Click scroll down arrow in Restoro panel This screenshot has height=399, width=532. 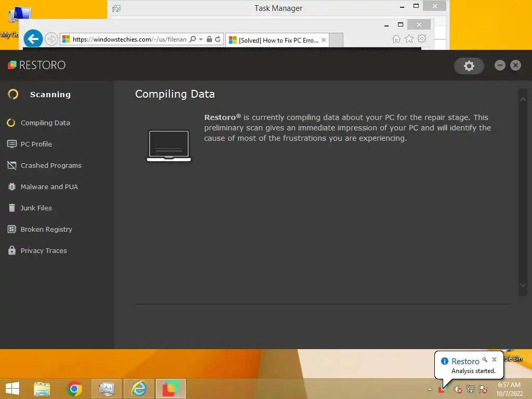(x=523, y=285)
